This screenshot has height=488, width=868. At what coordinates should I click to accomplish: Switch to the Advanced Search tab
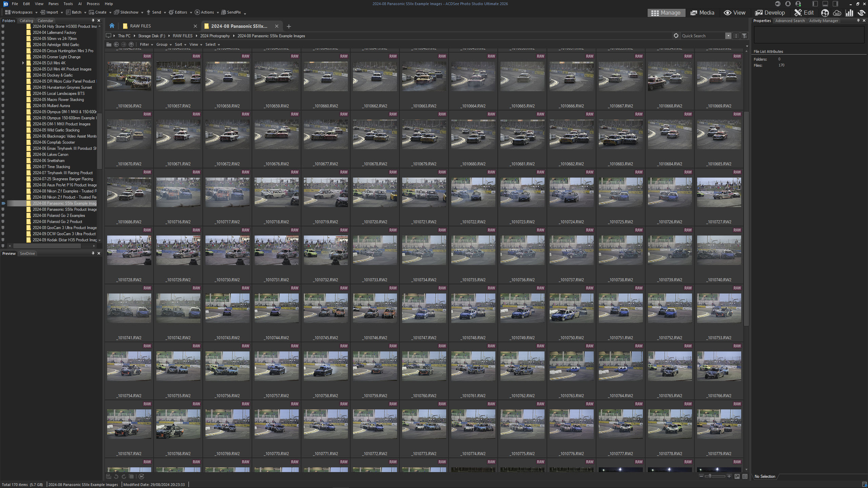790,21
